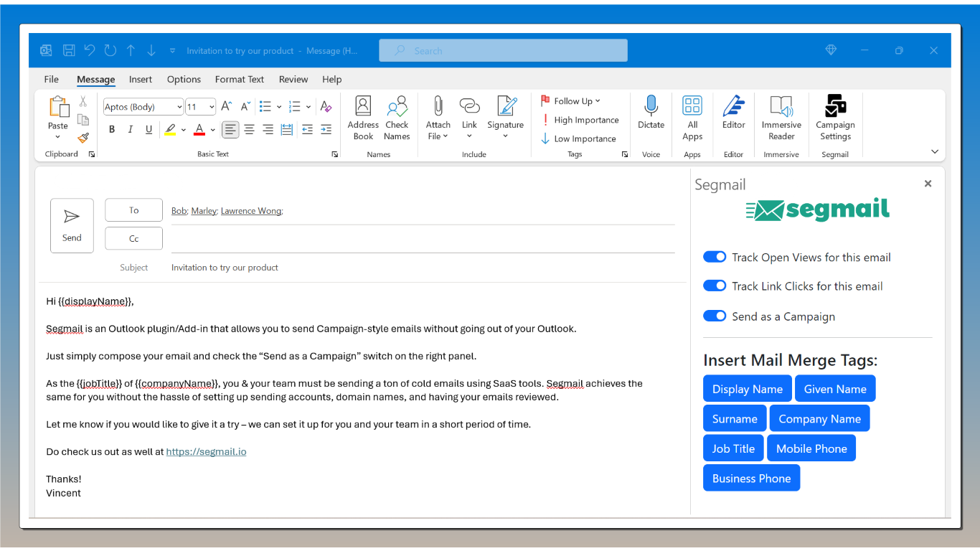Expand bullet list style dropdown arrow

point(278,107)
